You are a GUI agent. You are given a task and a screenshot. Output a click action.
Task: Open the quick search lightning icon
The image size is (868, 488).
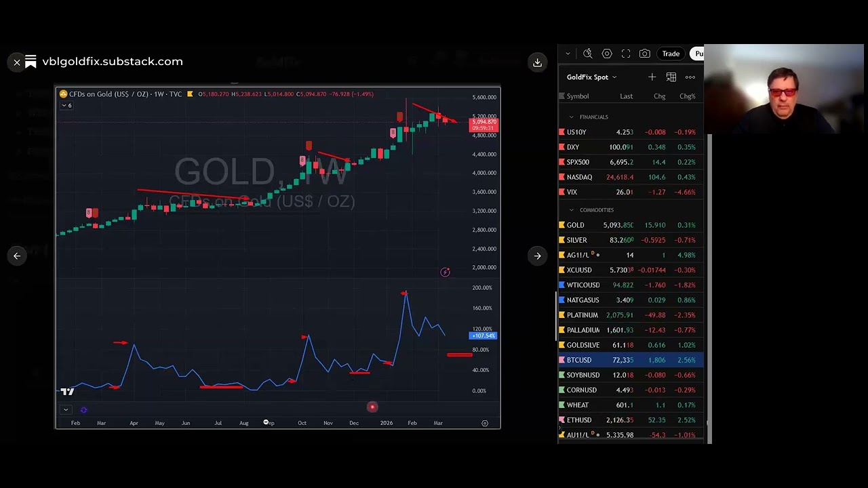pyautogui.click(x=588, y=54)
